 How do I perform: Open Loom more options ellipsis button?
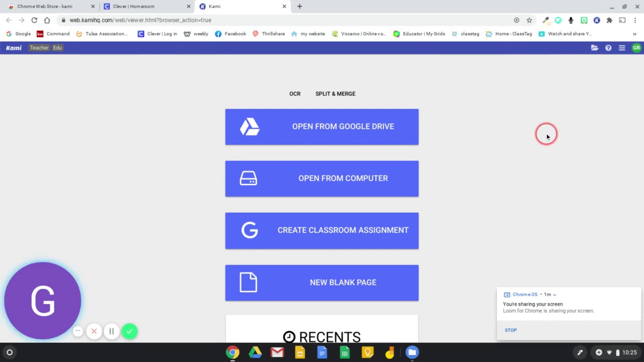point(78,331)
